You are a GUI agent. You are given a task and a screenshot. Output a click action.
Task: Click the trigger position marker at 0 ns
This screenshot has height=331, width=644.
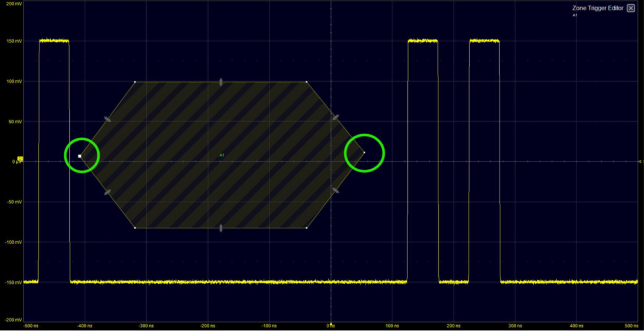pos(331,324)
